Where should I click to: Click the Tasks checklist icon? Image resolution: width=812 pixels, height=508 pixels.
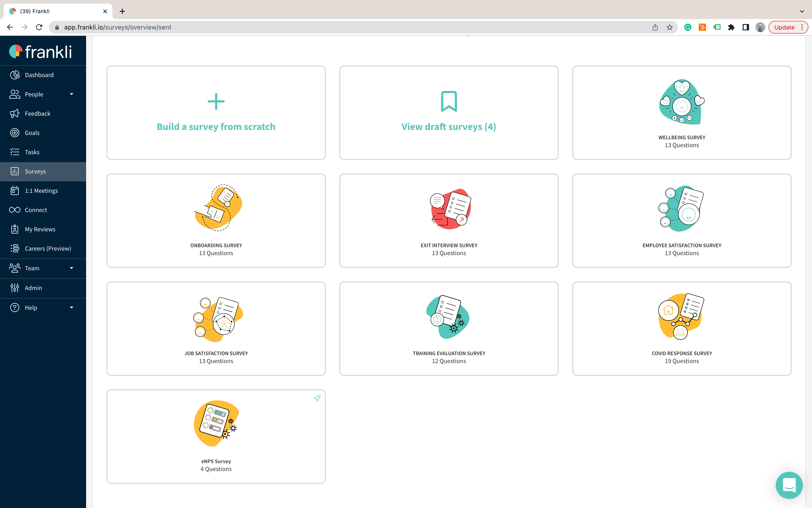click(x=14, y=152)
